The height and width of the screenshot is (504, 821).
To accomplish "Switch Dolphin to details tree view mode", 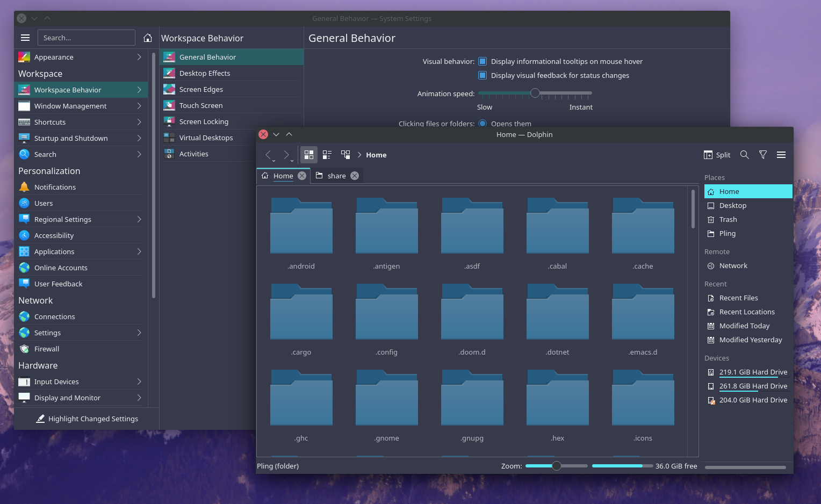I will [345, 155].
